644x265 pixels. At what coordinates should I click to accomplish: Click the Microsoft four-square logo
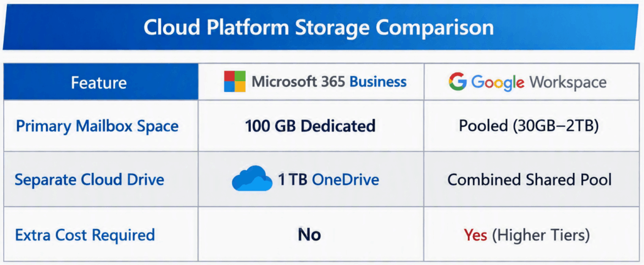(x=235, y=81)
